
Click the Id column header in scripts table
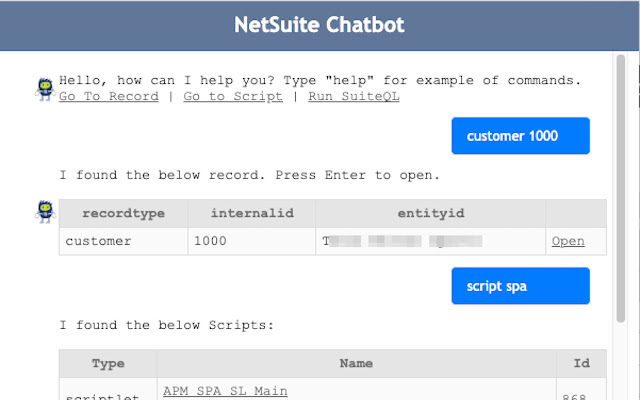point(581,363)
